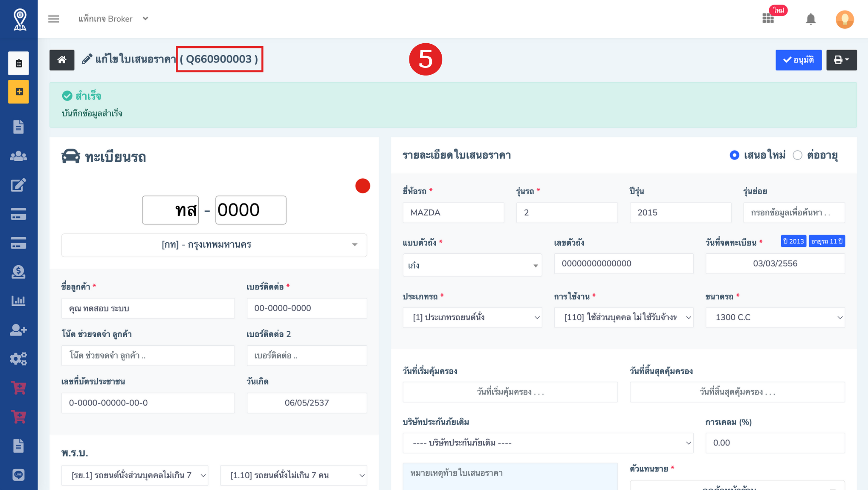Screen dimensions: 868x490
Task: Open the การใช้งาน dropdown
Action: 623,317
